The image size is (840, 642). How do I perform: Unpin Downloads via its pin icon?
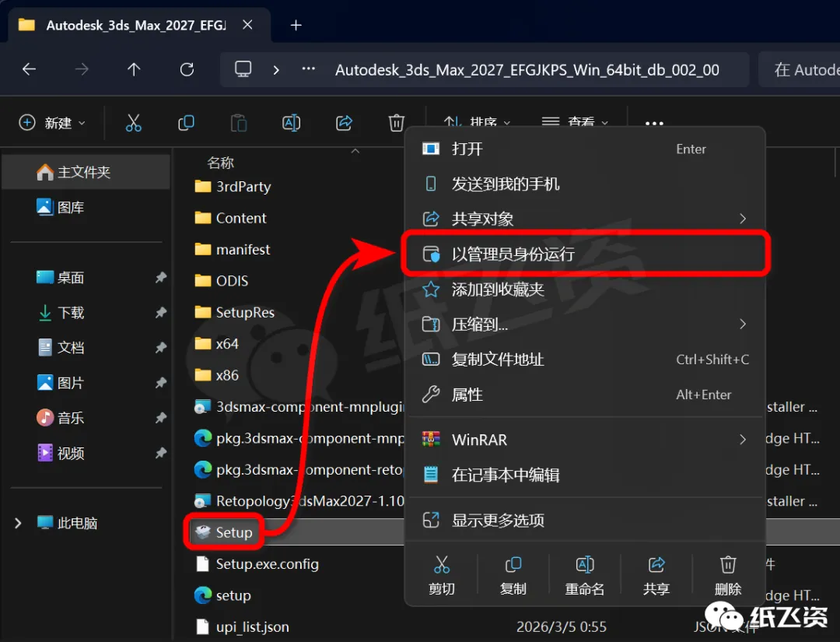[161, 312]
